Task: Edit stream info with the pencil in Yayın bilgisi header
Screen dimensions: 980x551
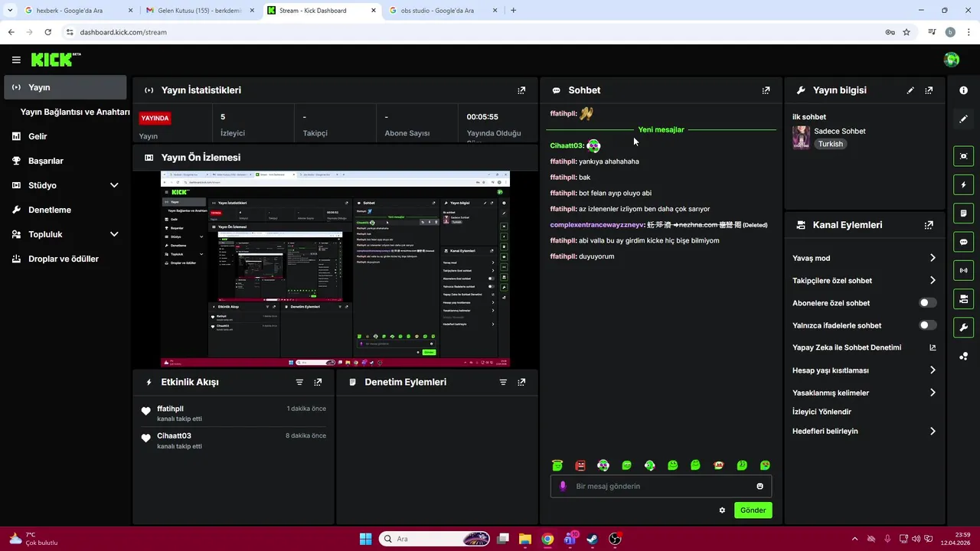Action: tap(910, 90)
